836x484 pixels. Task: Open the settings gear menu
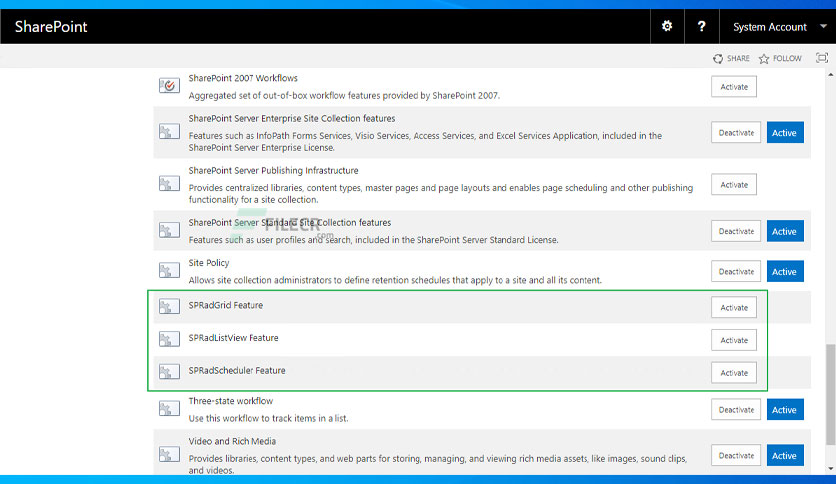[667, 26]
